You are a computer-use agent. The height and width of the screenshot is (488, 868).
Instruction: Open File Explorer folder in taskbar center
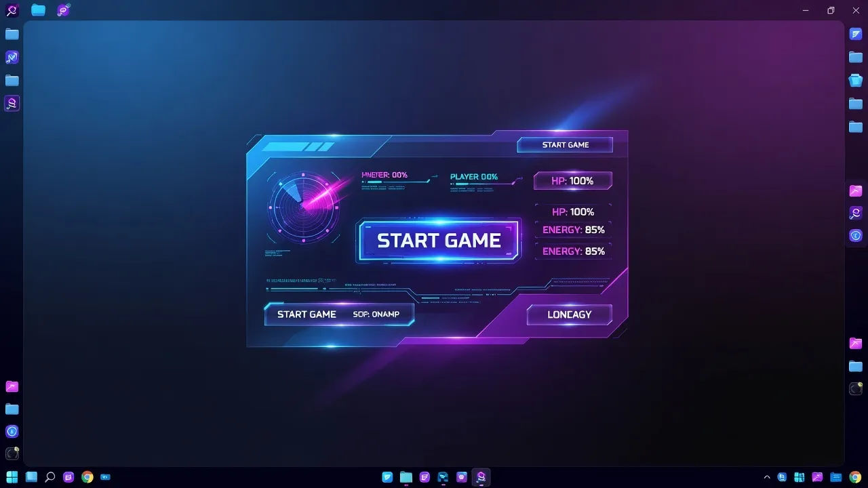tap(406, 477)
